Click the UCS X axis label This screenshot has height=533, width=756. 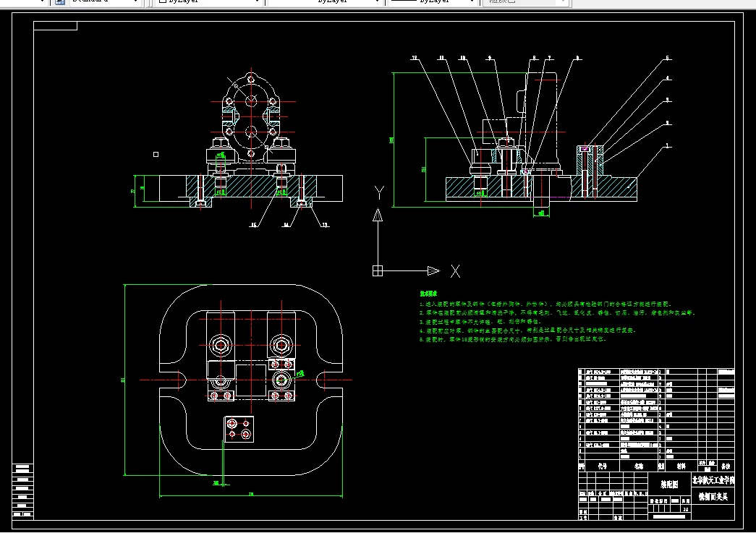point(455,270)
